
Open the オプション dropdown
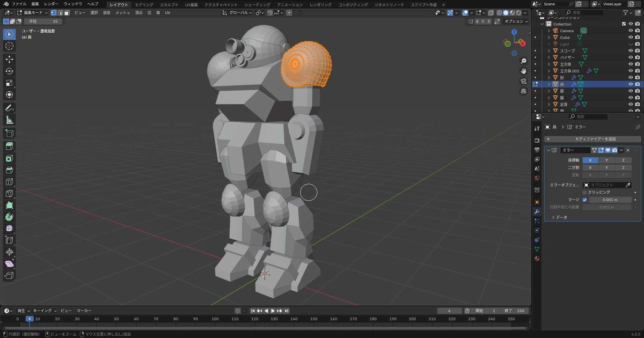click(516, 21)
